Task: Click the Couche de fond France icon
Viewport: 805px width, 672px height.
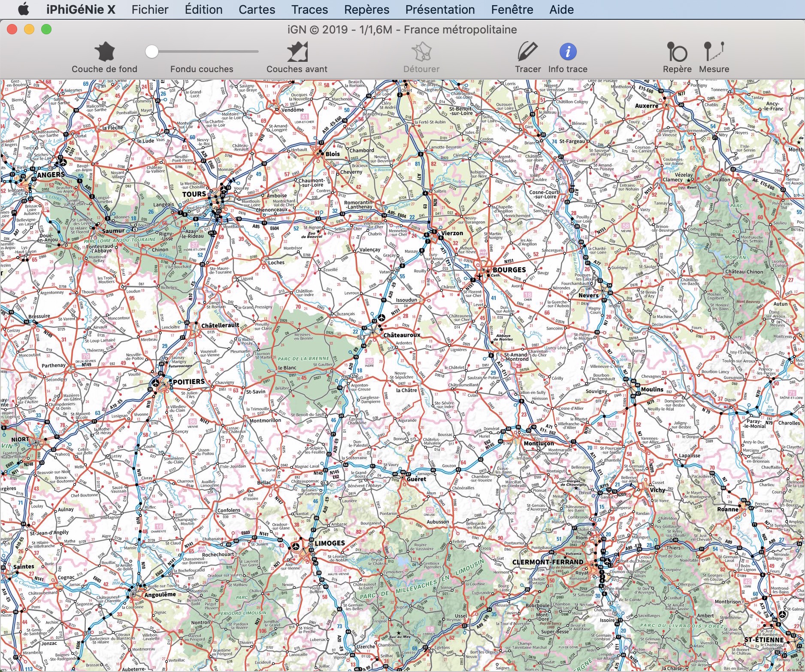Action: (x=105, y=52)
